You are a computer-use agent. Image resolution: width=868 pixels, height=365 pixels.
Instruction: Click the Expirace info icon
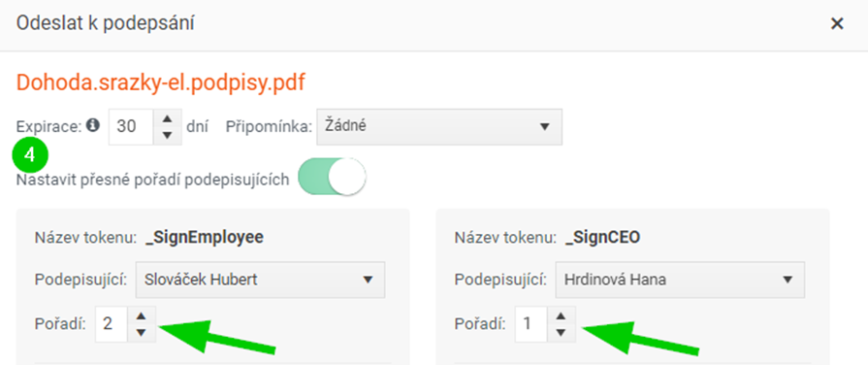click(93, 126)
